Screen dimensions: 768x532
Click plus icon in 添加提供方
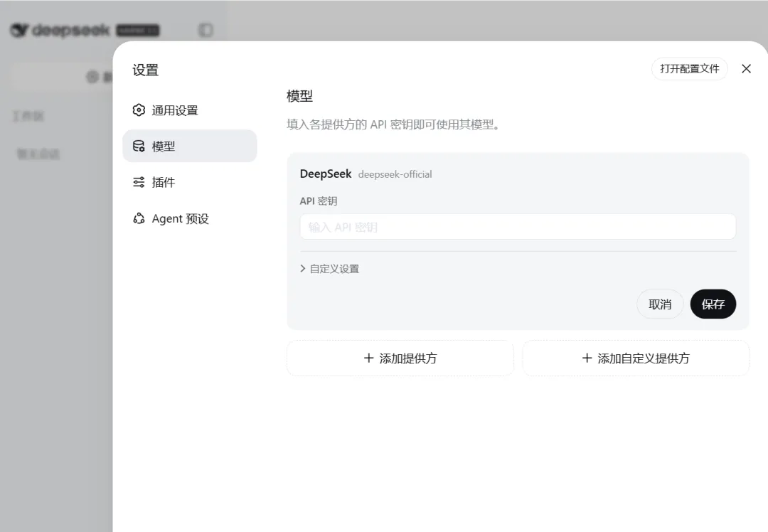coord(369,358)
